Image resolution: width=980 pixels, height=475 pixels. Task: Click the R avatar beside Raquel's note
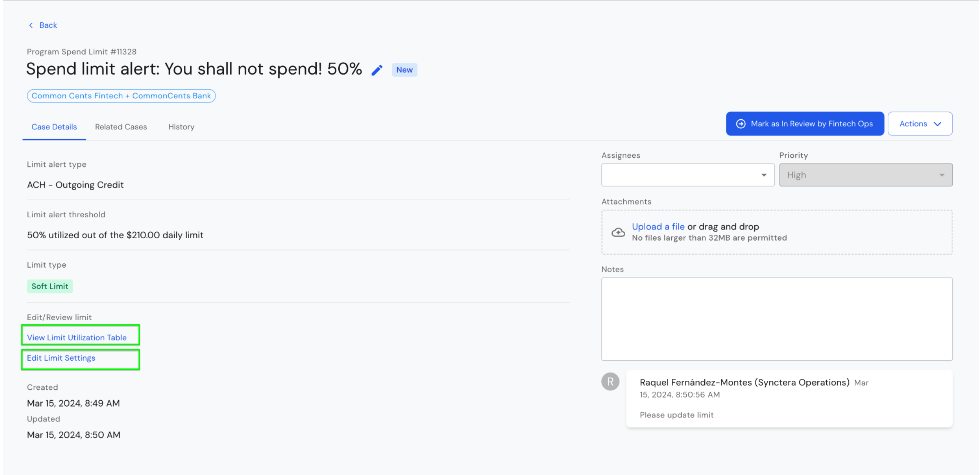[x=610, y=381]
